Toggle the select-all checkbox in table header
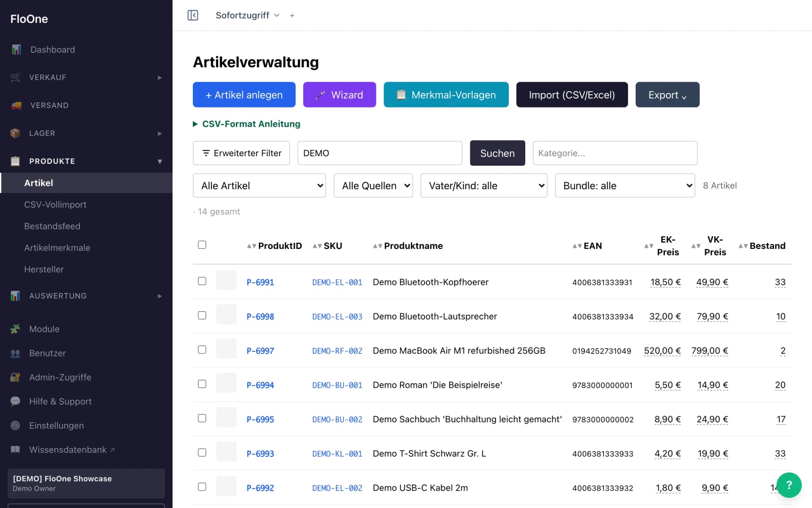The height and width of the screenshot is (508, 812). [x=202, y=245]
